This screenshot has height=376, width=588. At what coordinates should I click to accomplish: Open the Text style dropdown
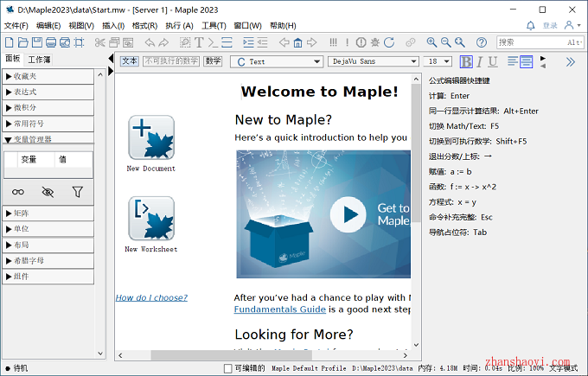tap(277, 61)
